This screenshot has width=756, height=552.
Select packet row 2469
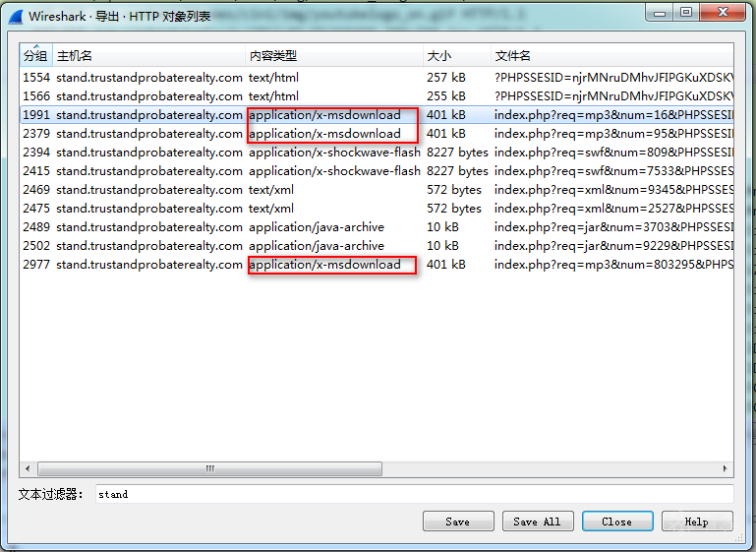coord(377,190)
